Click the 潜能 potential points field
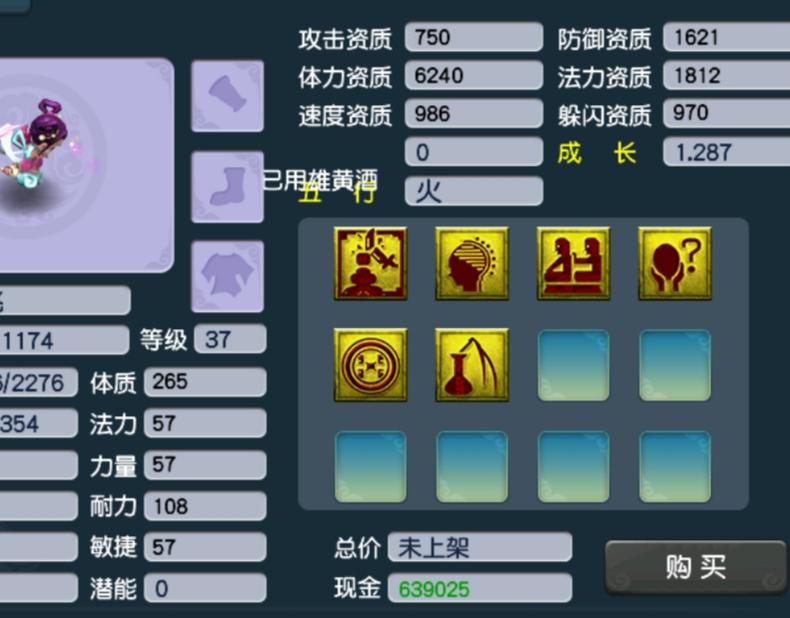Screen dimensions: 790x618 pos(205,588)
